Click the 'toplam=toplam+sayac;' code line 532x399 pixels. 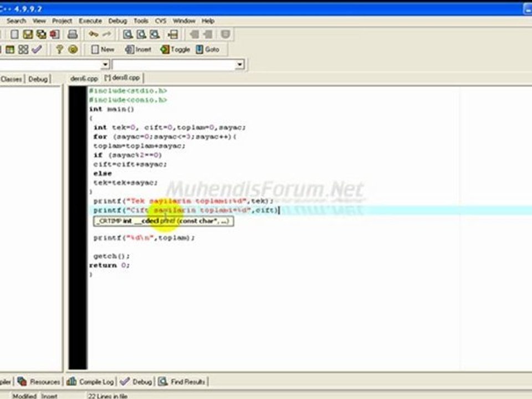(140, 146)
